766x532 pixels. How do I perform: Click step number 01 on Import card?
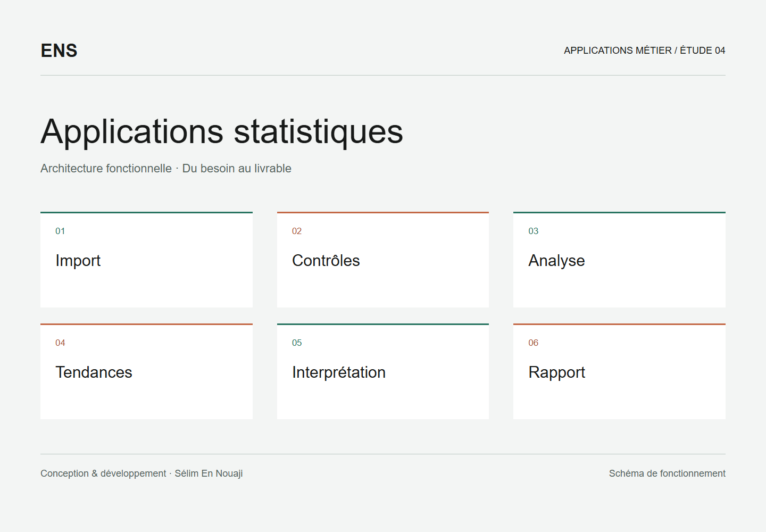[60, 231]
